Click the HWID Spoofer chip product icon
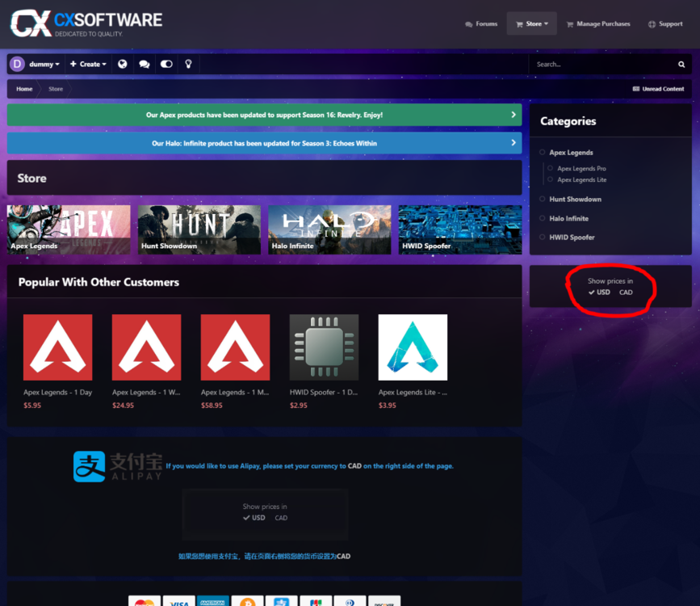This screenshot has width=700, height=606. (x=324, y=347)
